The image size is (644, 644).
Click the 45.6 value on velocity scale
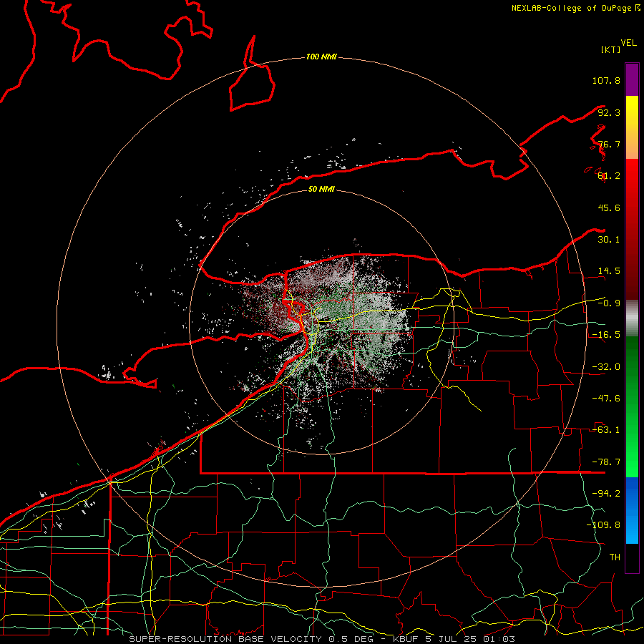click(x=609, y=208)
